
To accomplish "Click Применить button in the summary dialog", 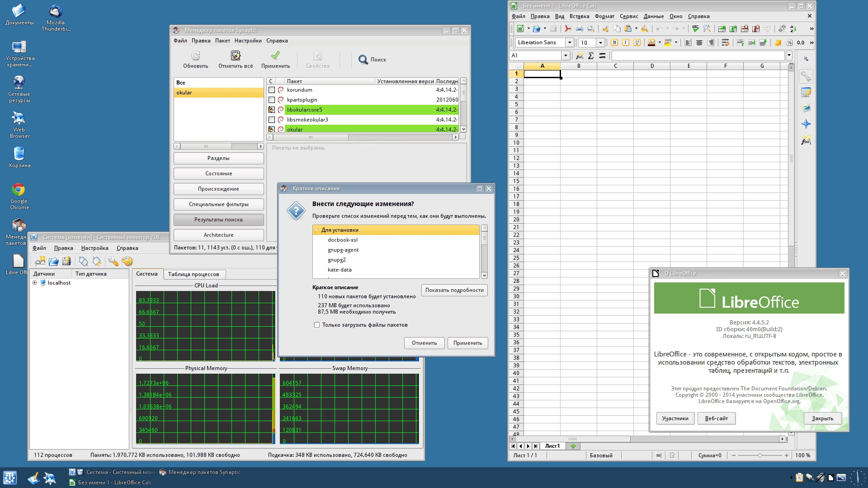I will pos(467,343).
